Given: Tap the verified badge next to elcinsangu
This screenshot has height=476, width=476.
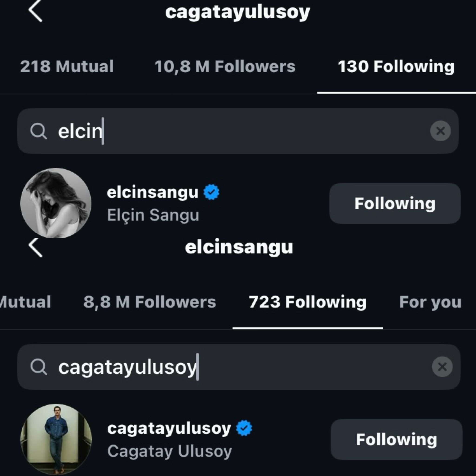Looking at the screenshot, I should 211,192.
